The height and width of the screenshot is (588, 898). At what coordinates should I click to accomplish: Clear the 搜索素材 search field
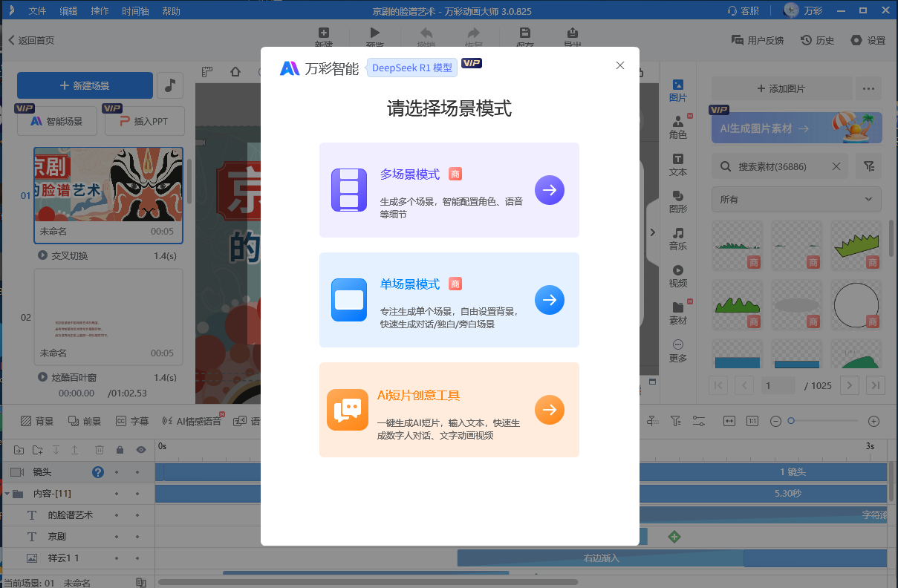pyautogui.click(x=836, y=167)
